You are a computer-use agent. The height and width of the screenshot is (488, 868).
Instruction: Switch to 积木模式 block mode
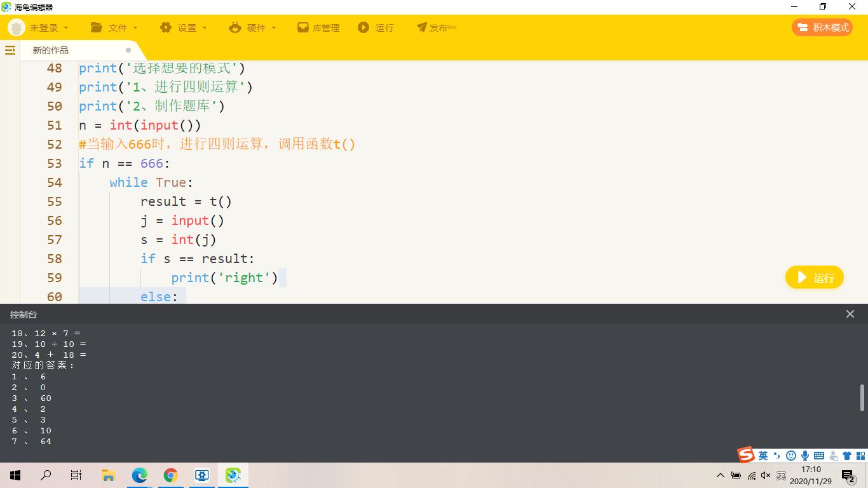tap(822, 27)
